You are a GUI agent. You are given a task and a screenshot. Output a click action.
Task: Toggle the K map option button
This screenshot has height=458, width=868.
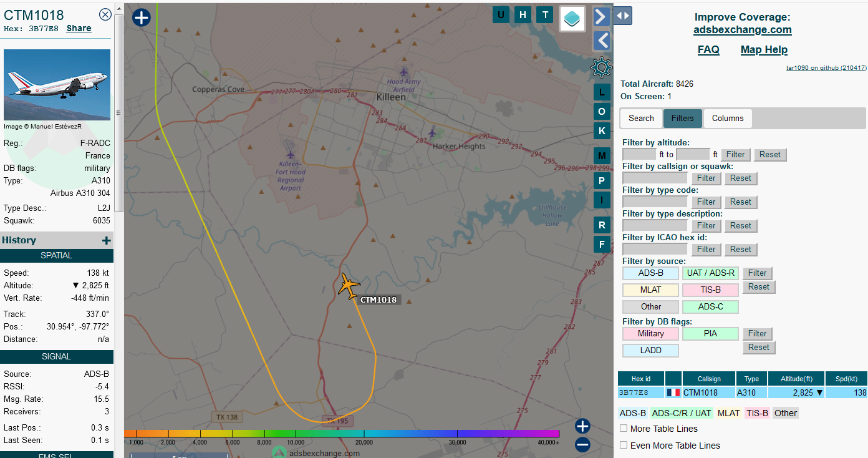tap(602, 131)
